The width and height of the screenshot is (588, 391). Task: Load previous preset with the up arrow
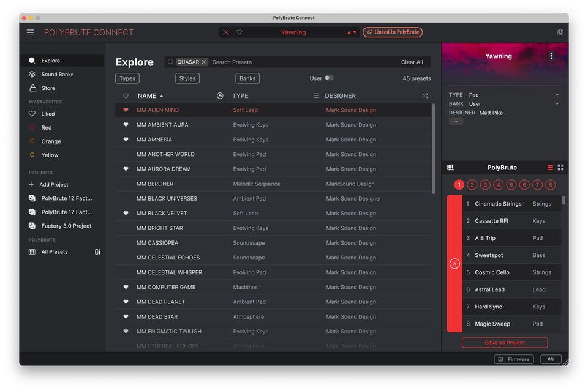[349, 32]
